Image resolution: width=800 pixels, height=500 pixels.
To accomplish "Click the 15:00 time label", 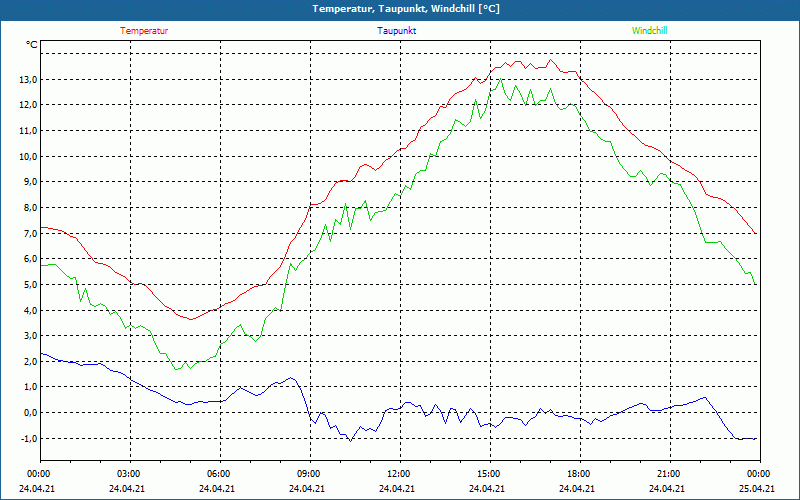I will 490,474.
